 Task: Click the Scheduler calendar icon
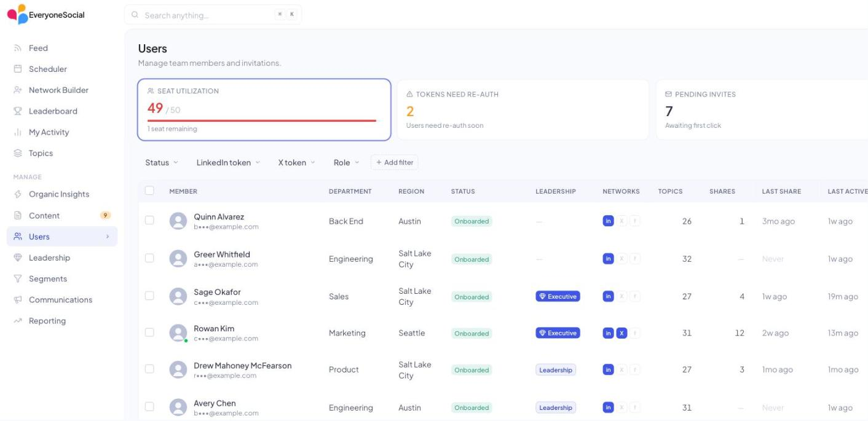coord(18,69)
